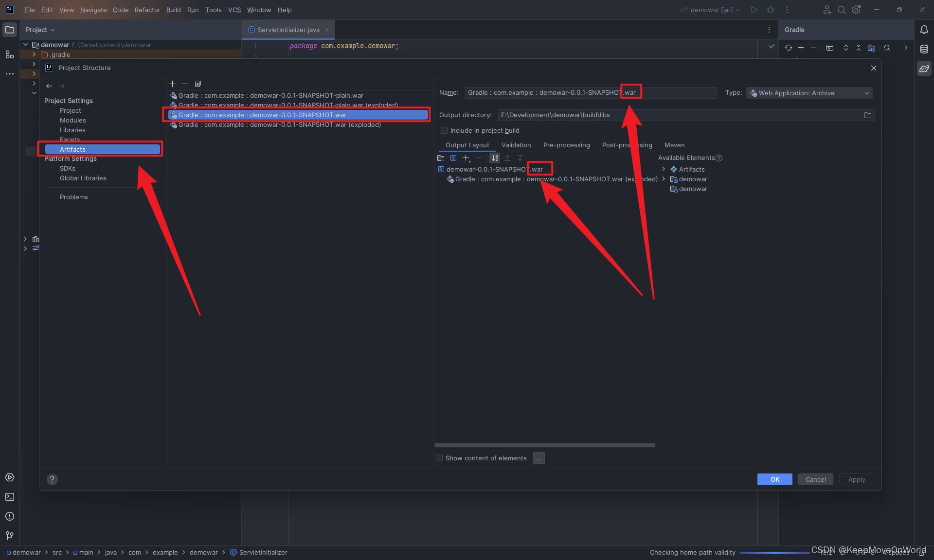Click the horizontal scrollbar in Output Layout
The height and width of the screenshot is (560, 934).
(x=545, y=445)
